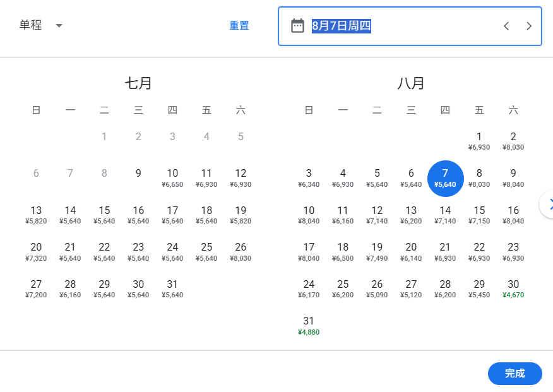This screenshot has height=392, width=553.
Task: Pick August 29 priced ¥5,450
Action: (x=479, y=288)
